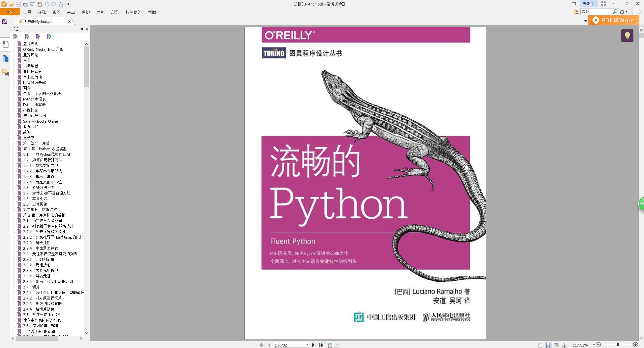Open touch mode dropdown arrow
This screenshot has height=348, width=644.
(x=65, y=4)
